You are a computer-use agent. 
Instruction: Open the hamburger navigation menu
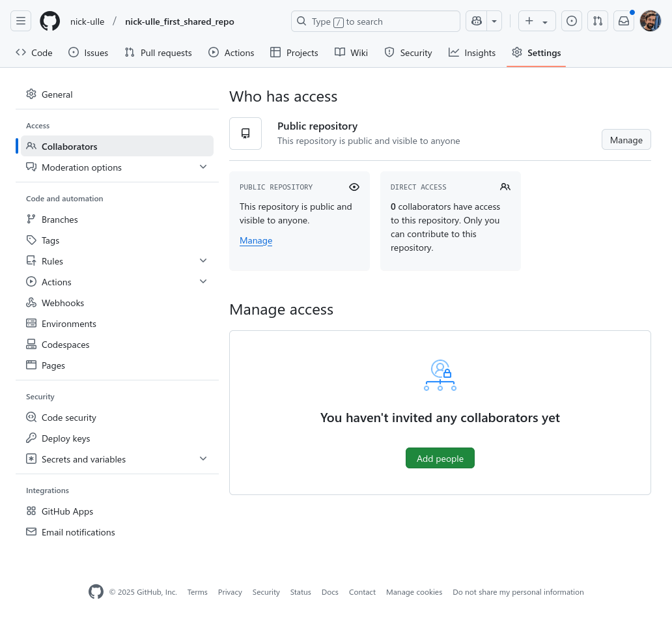(21, 21)
